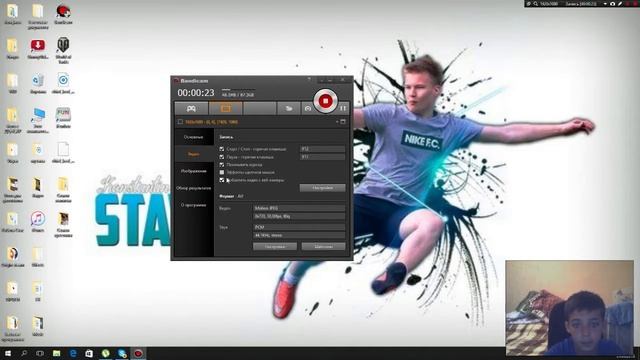Toggle the add webcam video checkbox

(x=222, y=180)
